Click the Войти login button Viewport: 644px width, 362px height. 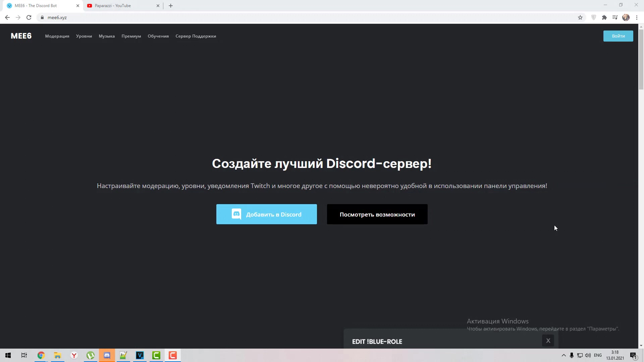618,36
